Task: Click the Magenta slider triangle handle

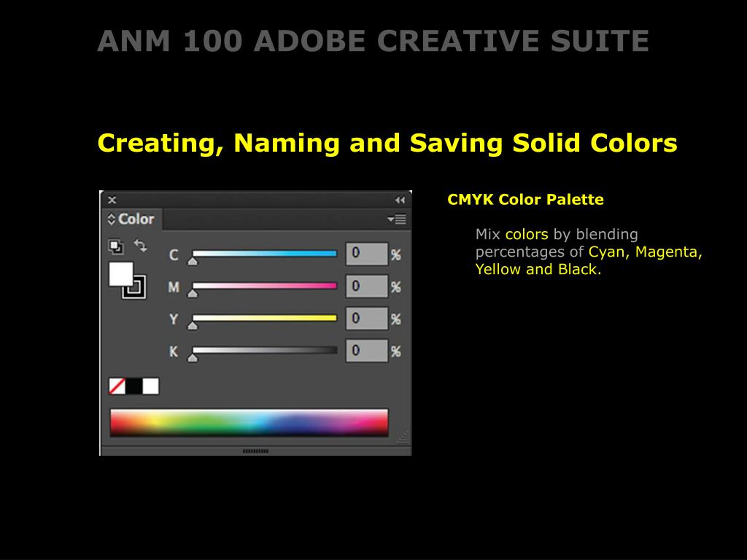Action: click(x=193, y=294)
